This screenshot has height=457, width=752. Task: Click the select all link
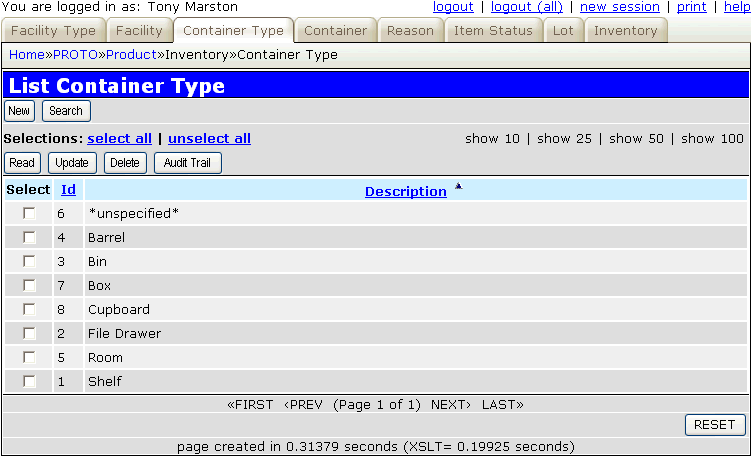[119, 139]
